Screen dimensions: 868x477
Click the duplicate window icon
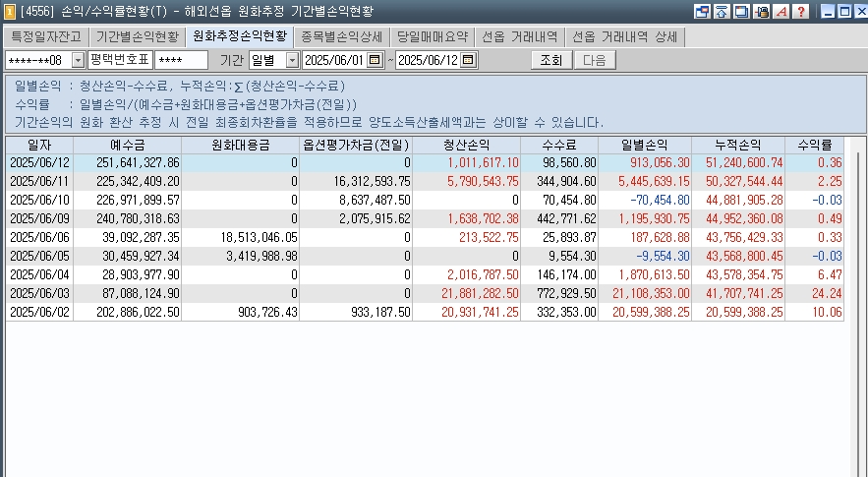[x=741, y=11]
